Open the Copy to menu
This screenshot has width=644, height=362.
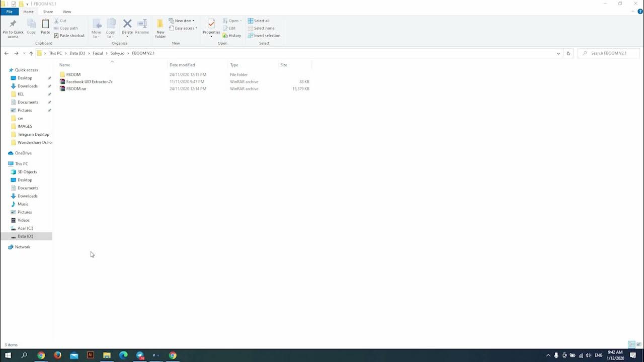coord(110,29)
